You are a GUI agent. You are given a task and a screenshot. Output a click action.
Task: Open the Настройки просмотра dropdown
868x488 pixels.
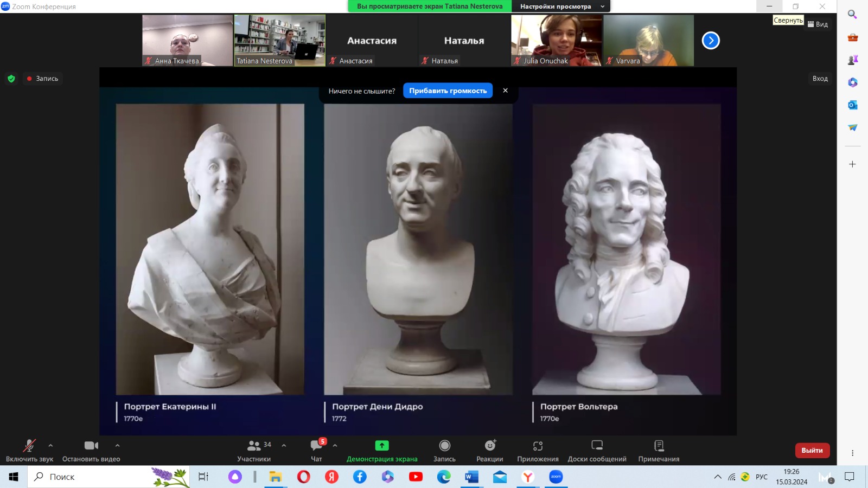click(561, 7)
